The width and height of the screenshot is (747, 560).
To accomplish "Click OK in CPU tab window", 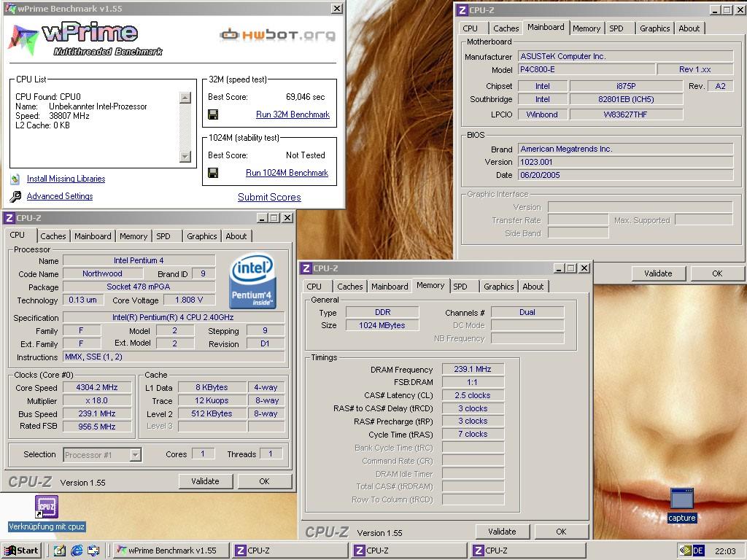I will [x=264, y=481].
